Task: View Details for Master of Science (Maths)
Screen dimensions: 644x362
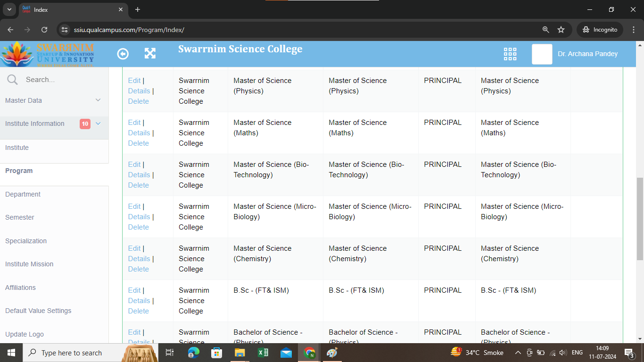Action: pos(139,133)
